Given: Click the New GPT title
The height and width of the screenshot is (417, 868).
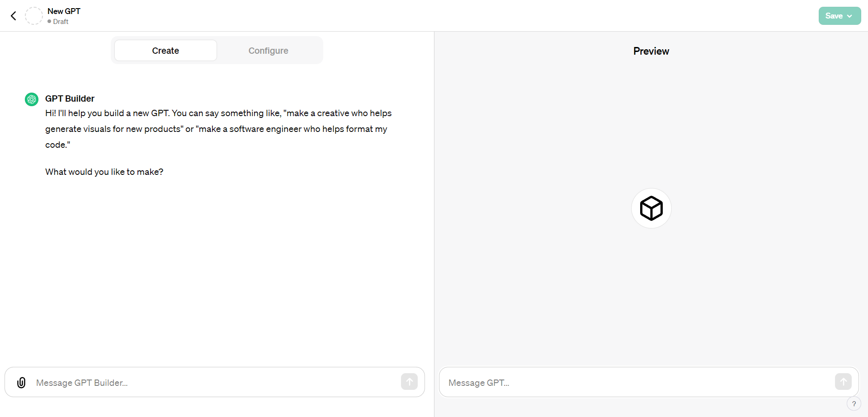Looking at the screenshot, I should [64, 11].
